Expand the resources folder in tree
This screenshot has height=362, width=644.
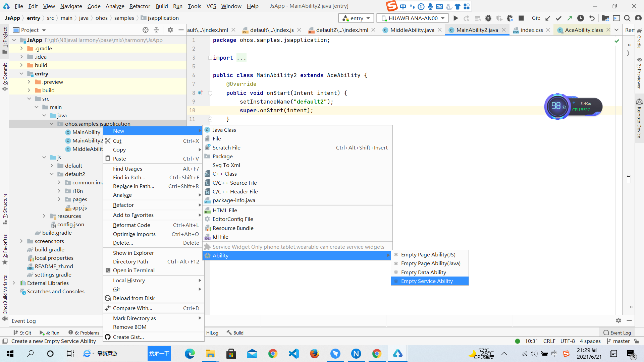(x=44, y=216)
